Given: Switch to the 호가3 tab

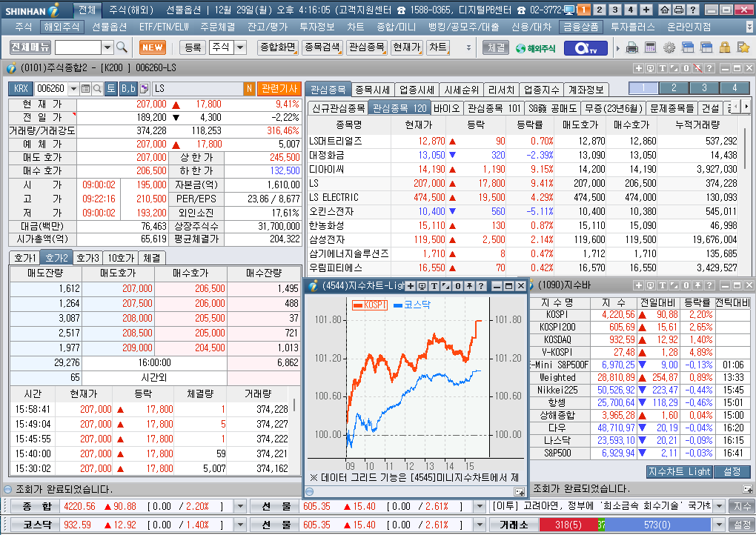Looking at the screenshot, I should coord(87,259).
